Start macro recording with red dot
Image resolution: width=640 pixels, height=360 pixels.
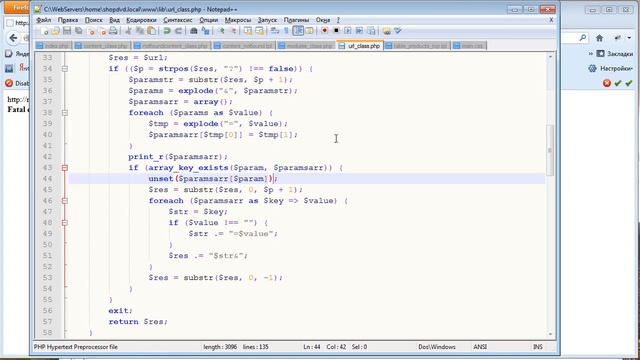324,31
